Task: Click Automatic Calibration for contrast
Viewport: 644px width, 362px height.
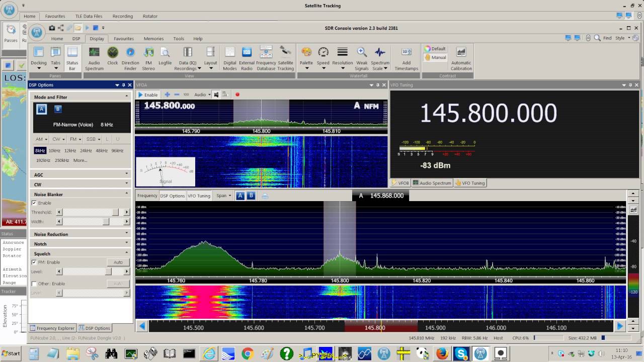Action: pos(461,58)
